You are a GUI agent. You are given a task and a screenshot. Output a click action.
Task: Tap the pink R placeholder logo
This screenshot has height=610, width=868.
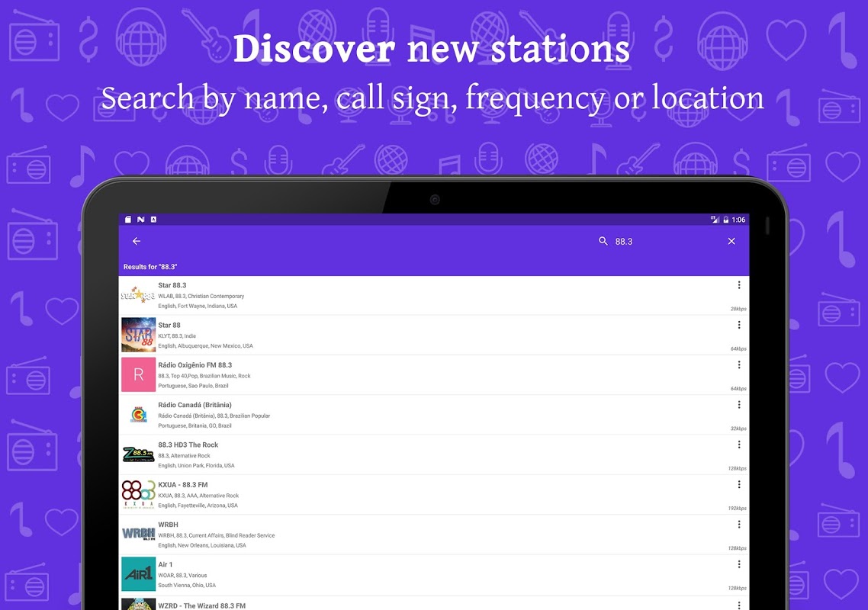click(138, 374)
